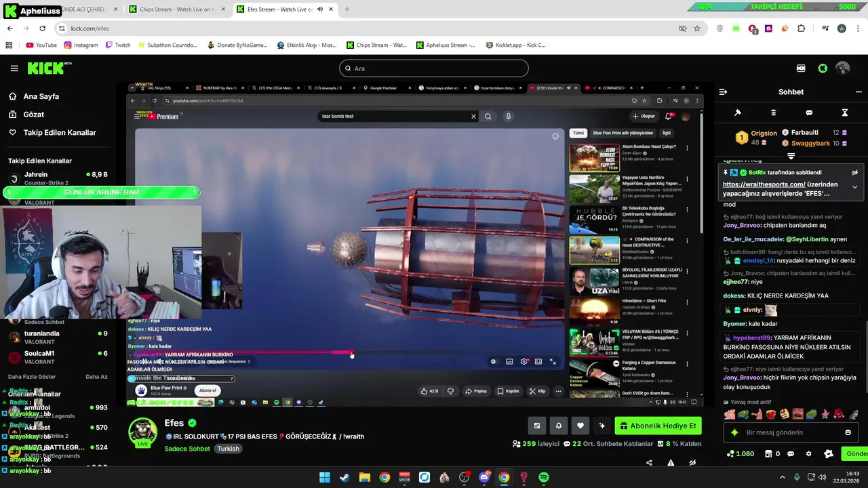Open Spotify from the taskbar
868x488 pixels.
click(544, 477)
